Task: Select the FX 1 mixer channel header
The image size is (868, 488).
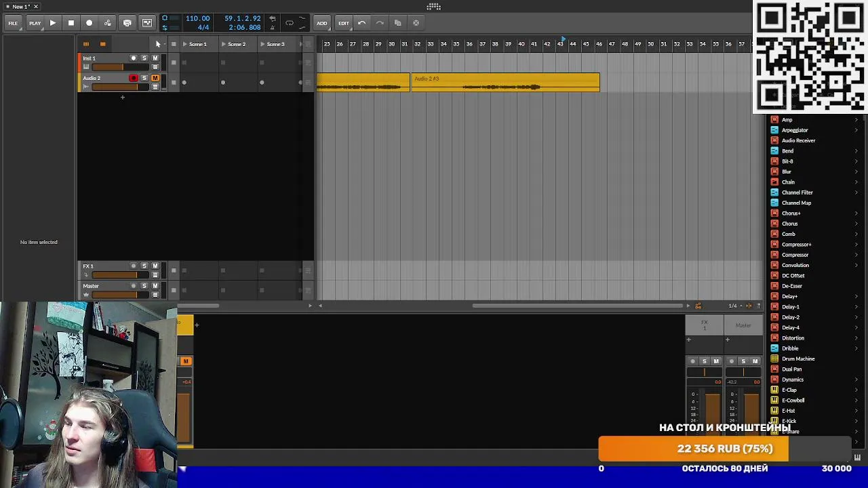Action: (x=704, y=325)
